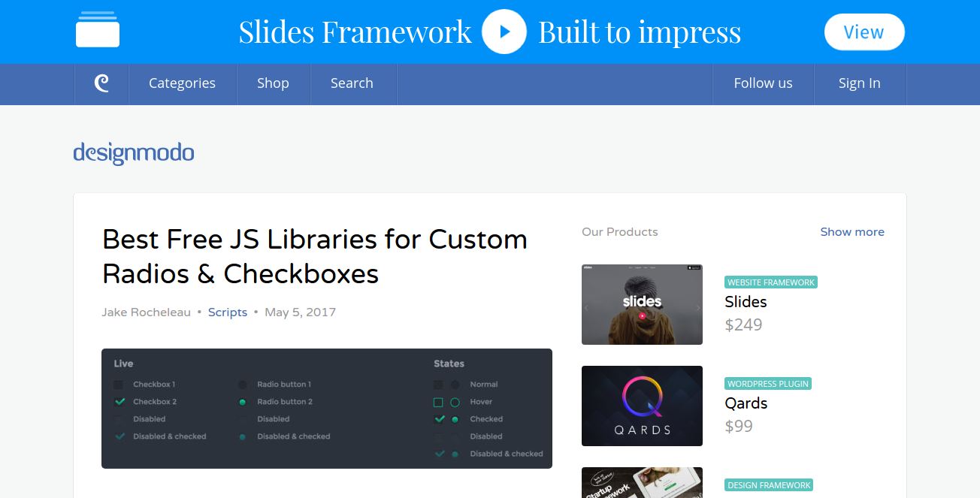
Task: Open the Categories menu
Action: [183, 83]
